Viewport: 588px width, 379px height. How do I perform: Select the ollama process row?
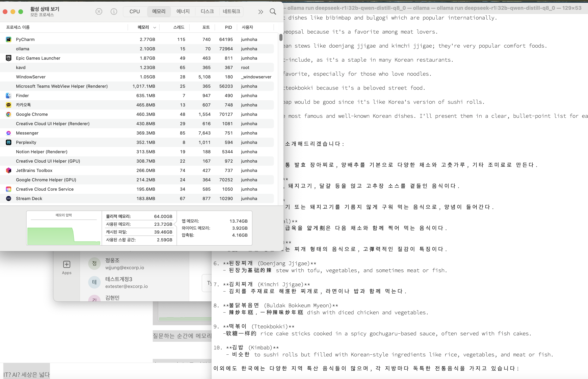point(137,49)
